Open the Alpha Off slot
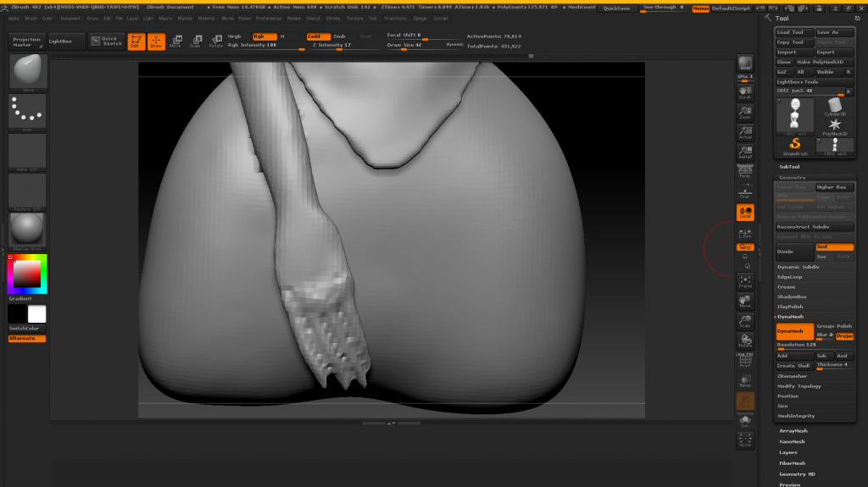Viewport: 868px width, 487px height. click(x=28, y=152)
